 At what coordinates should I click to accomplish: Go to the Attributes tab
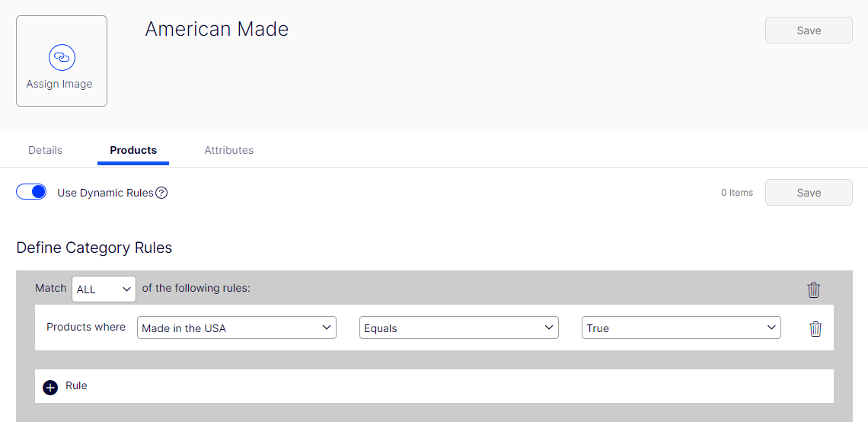(228, 150)
